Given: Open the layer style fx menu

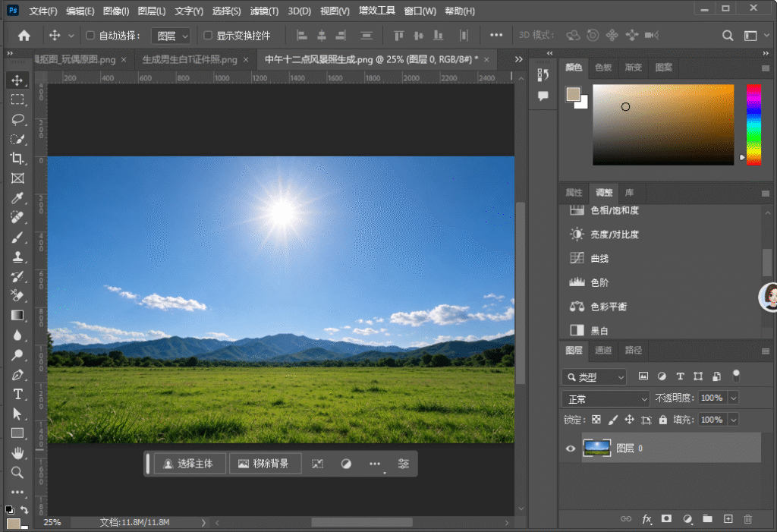Looking at the screenshot, I should pyautogui.click(x=646, y=518).
